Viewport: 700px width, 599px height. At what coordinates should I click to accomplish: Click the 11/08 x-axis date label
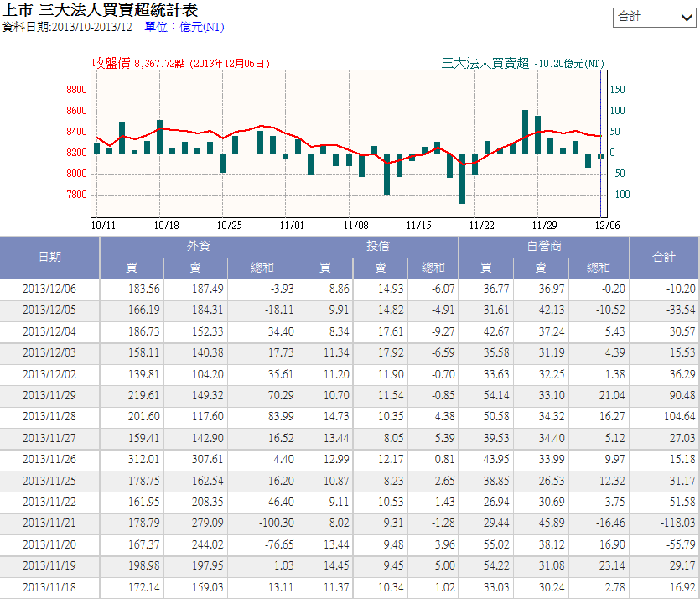point(355,225)
